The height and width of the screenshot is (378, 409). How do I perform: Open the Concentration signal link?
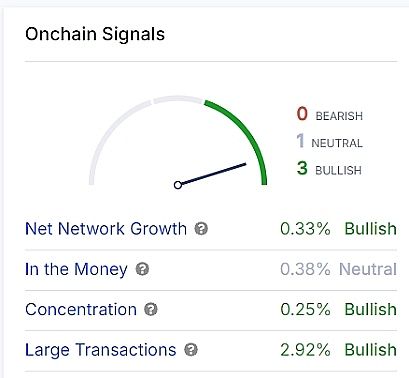[81, 309]
